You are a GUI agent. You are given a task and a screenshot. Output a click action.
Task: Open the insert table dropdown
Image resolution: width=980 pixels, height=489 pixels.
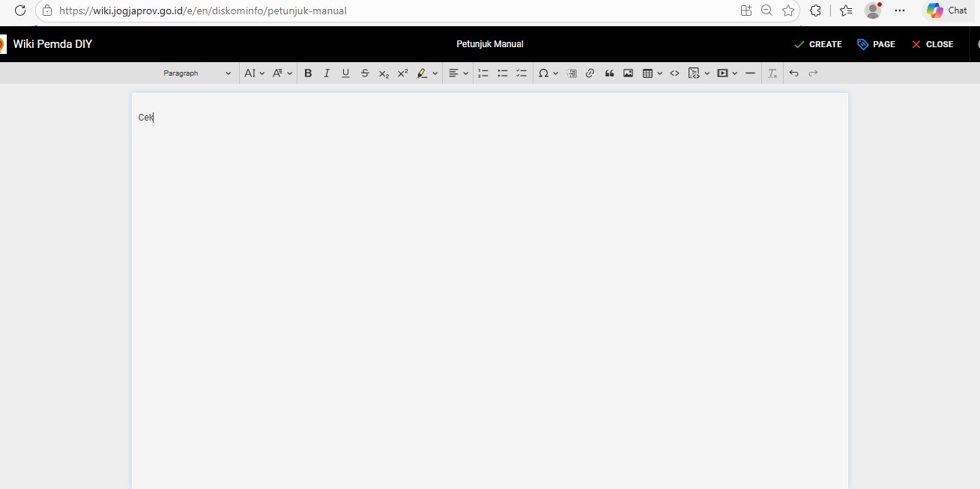coord(653,73)
